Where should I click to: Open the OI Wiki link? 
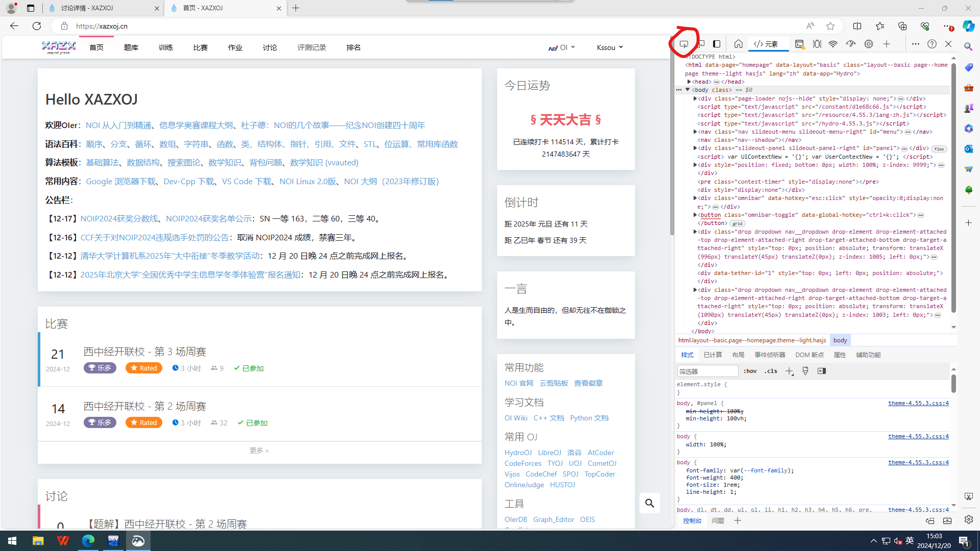(516, 418)
